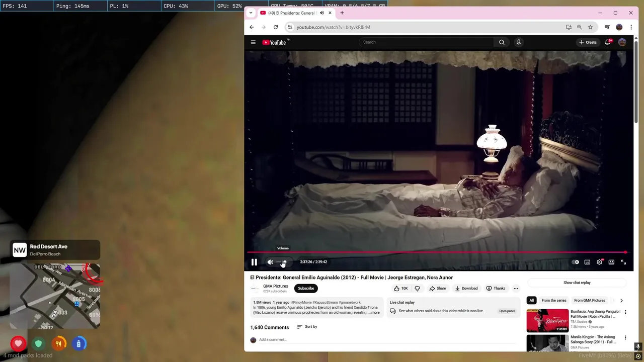
Task: Pause the video playback
Action: (x=254, y=262)
